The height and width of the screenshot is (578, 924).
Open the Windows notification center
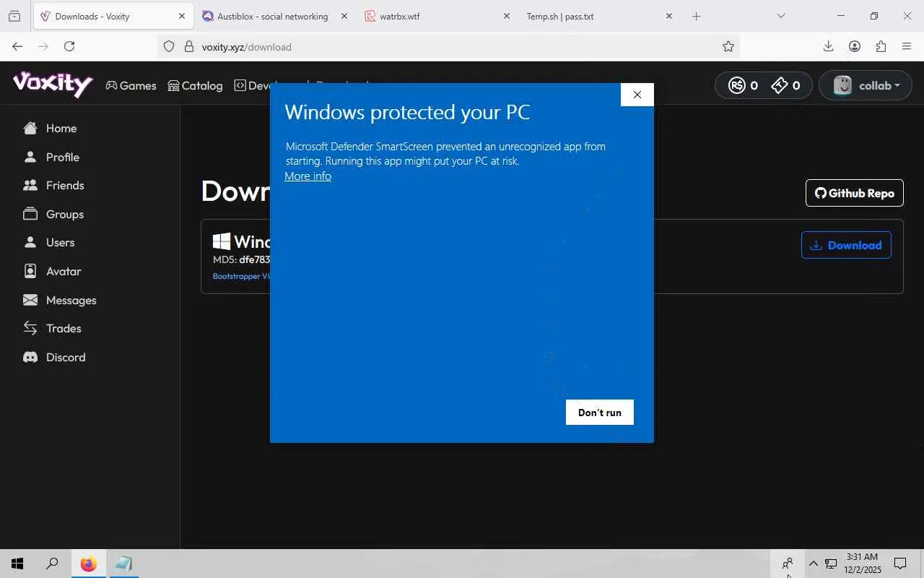[900, 564]
